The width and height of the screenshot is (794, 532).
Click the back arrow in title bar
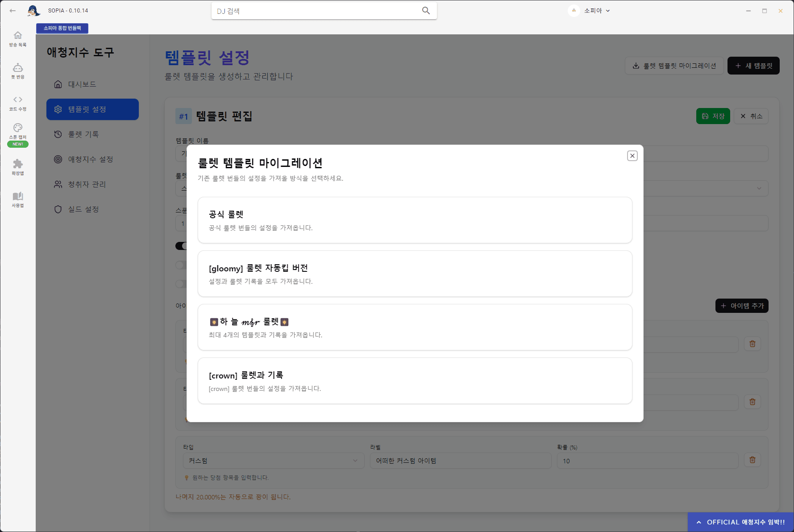pos(12,11)
